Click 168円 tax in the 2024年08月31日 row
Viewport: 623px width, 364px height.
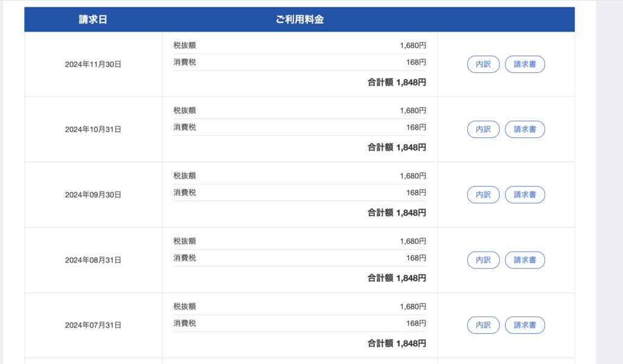point(416,258)
